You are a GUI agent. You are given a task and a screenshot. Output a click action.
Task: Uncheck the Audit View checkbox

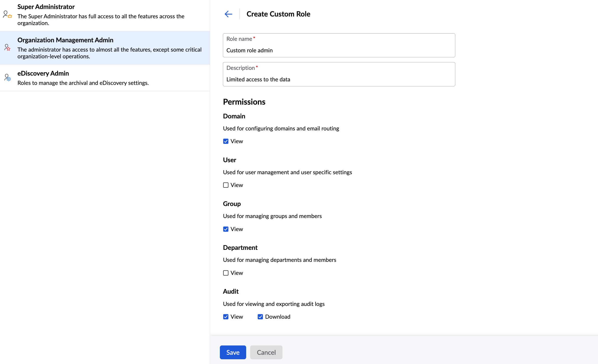click(x=226, y=317)
